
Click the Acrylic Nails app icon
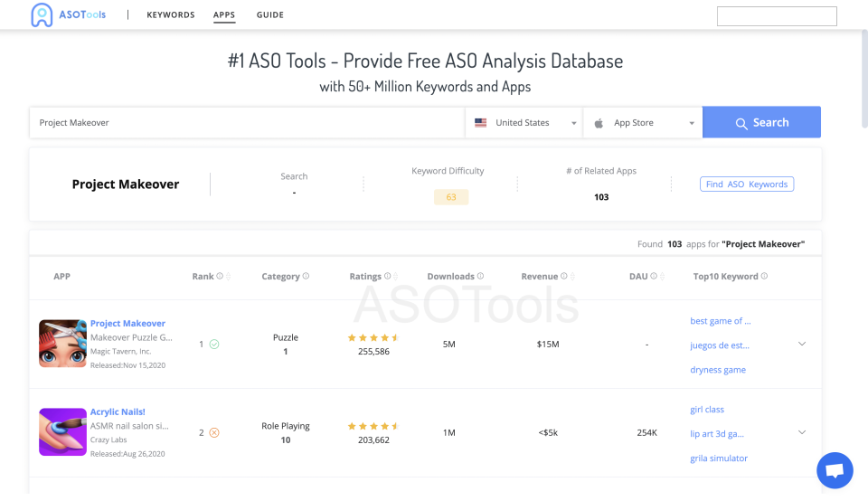coord(62,432)
